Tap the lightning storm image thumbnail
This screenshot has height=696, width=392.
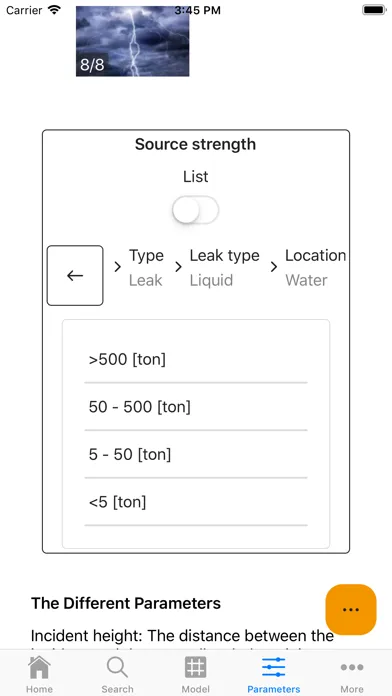point(133,41)
